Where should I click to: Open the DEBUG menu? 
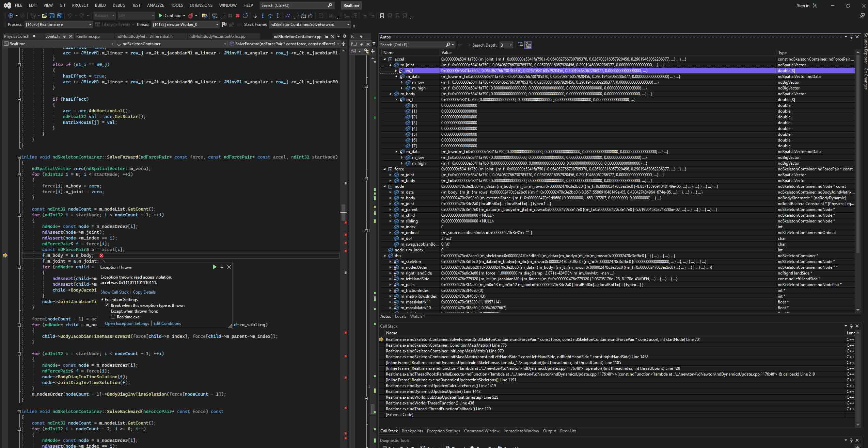[119, 5]
